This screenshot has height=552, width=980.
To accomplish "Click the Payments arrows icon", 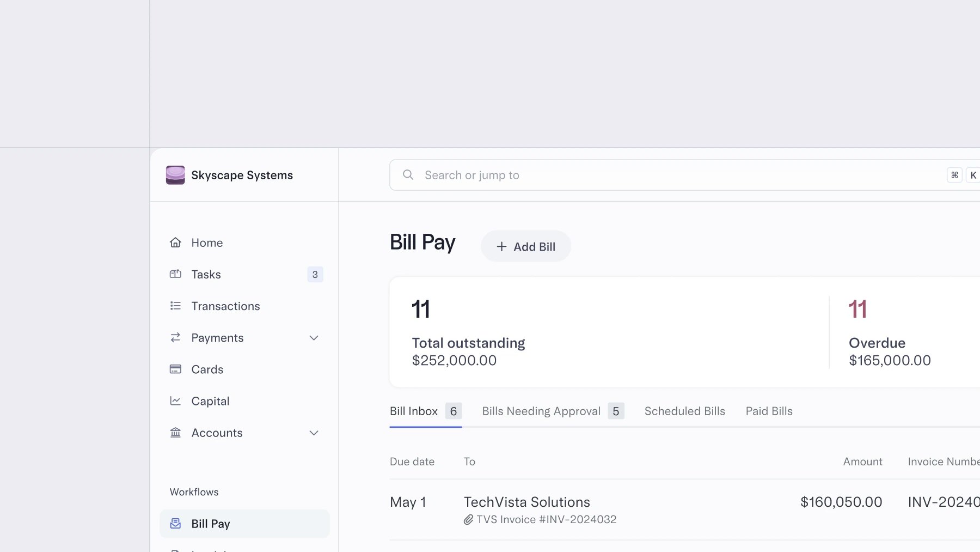I will tap(175, 338).
